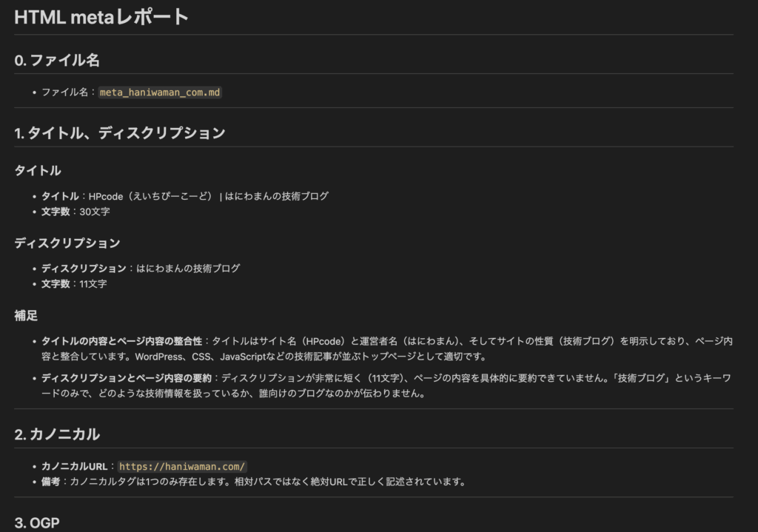Click the 2. カノニカル section heading
Image resolution: width=758 pixels, height=532 pixels.
pos(56,434)
